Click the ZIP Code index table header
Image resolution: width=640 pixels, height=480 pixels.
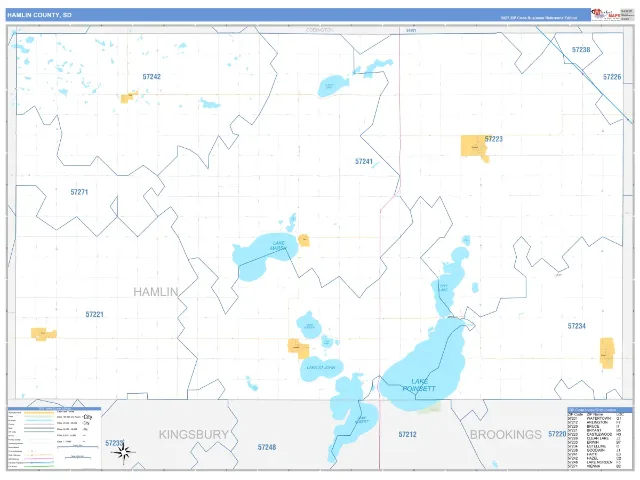click(x=600, y=410)
